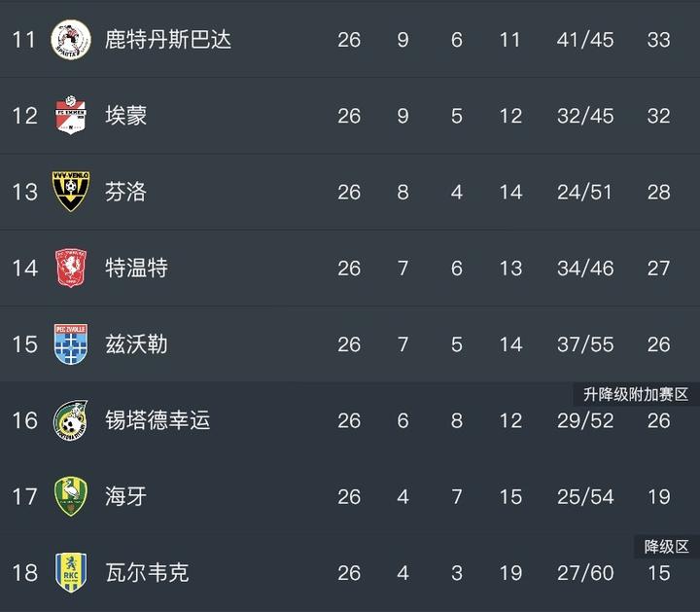The image size is (700, 612).
Task: Select the 芬洛 team name
Action: click(x=125, y=192)
